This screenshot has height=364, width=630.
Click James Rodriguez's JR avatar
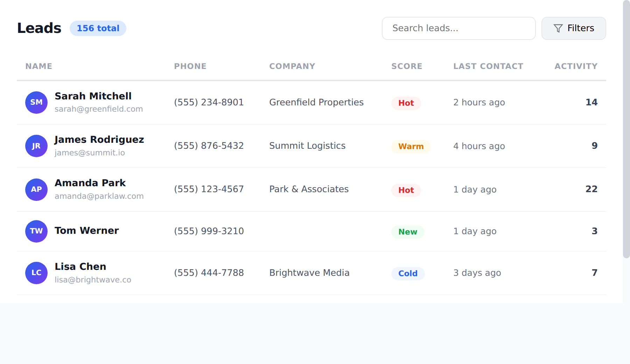tap(36, 146)
